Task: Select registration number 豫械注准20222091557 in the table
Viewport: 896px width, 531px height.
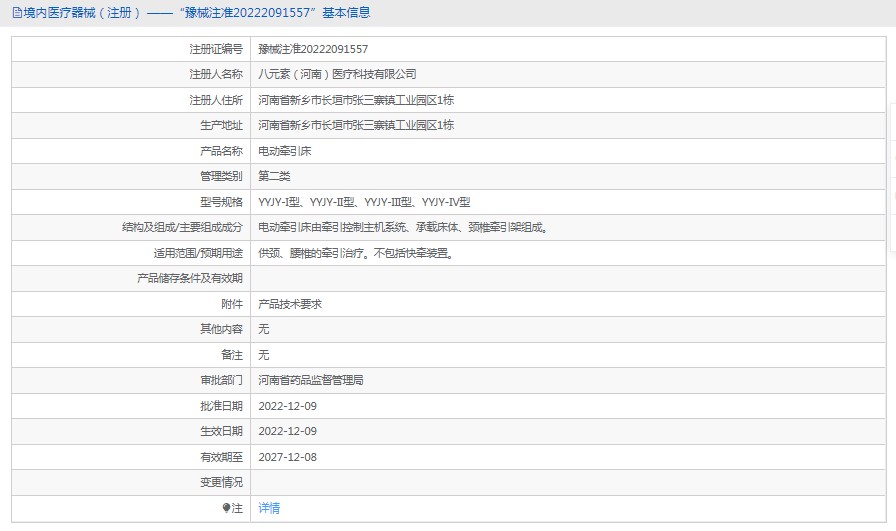Action: click(313, 49)
